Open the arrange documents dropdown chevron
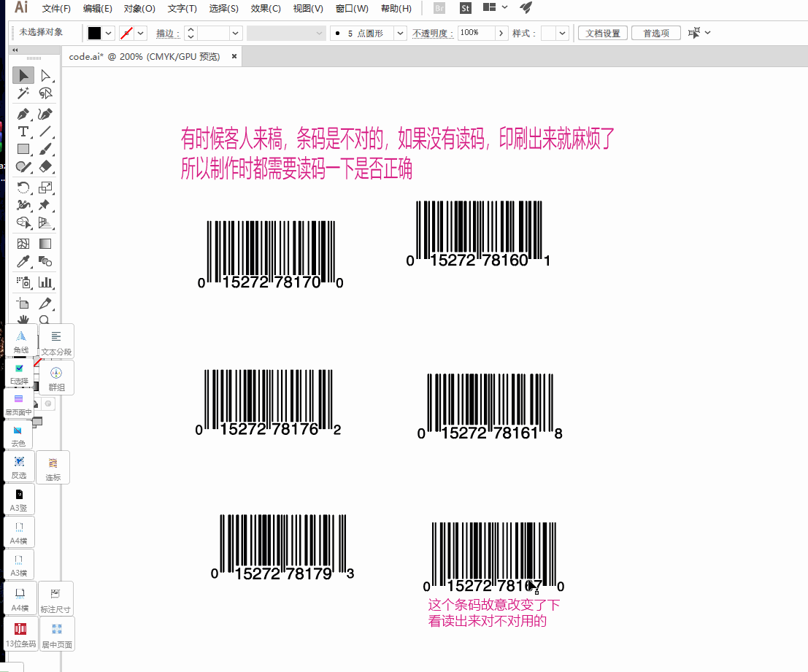 (504, 7)
